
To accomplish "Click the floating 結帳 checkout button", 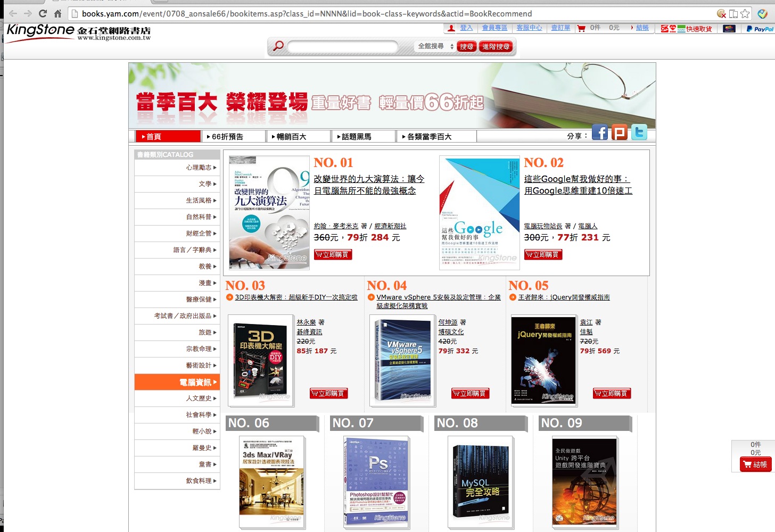I will [x=755, y=464].
